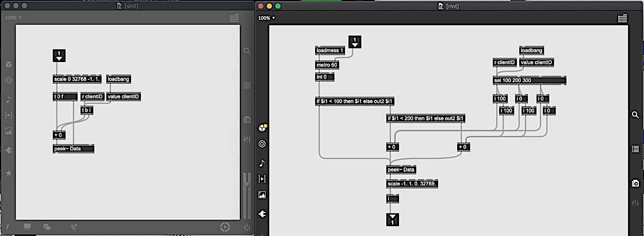The width and height of the screenshot is (644, 236).
Task: Click the images icon in rInt left sidebar
Action: pyautogui.click(x=262, y=195)
